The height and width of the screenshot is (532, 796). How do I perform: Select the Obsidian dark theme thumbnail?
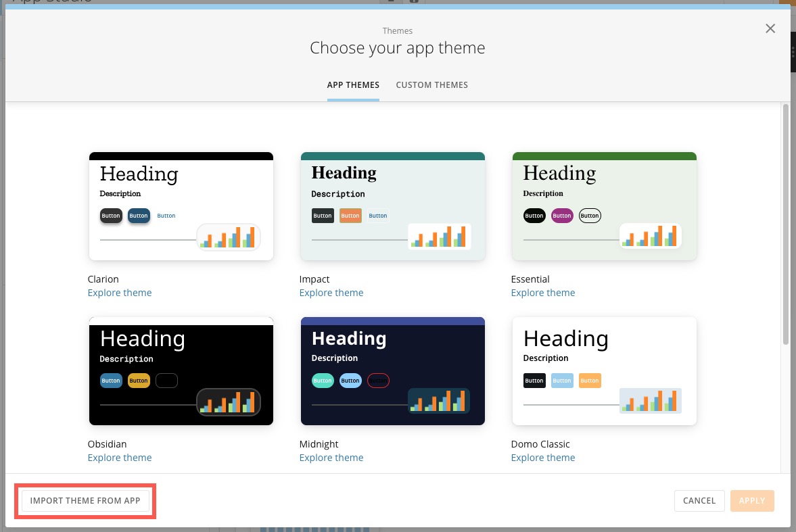point(181,370)
